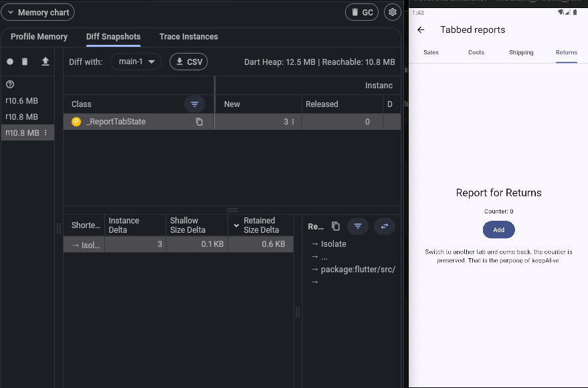Tap the Add button in emulator
Image resolution: width=588 pixels, height=388 pixels.
(x=499, y=230)
